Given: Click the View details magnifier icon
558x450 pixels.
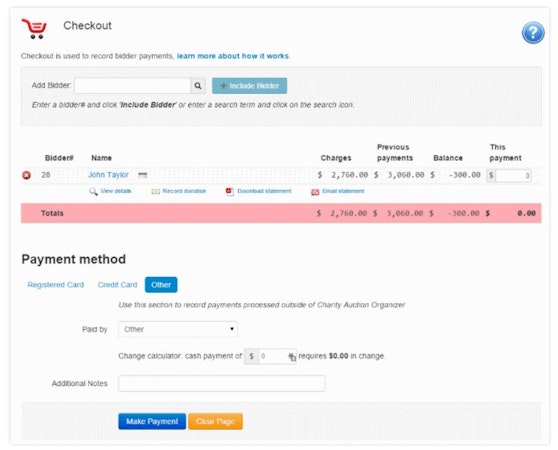Looking at the screenshot, I should [93, 191].
